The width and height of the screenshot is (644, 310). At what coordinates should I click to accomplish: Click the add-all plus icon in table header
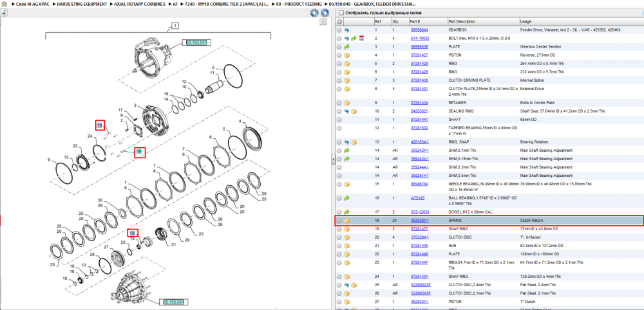point(339,22)
